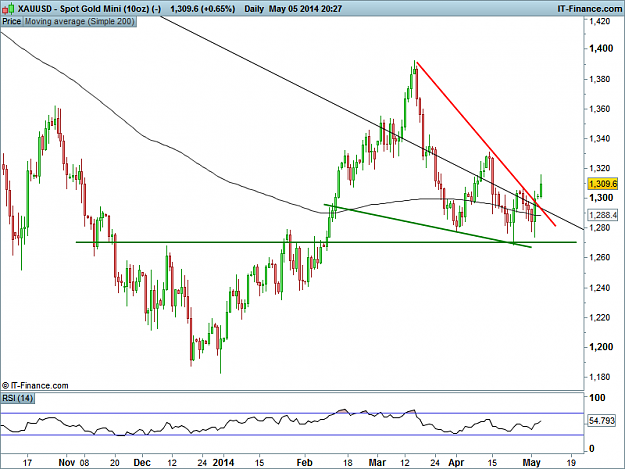This screenshot has height=469, width=625.
Task: Click the 1,420 price axis label
Action: click(600, 21)
